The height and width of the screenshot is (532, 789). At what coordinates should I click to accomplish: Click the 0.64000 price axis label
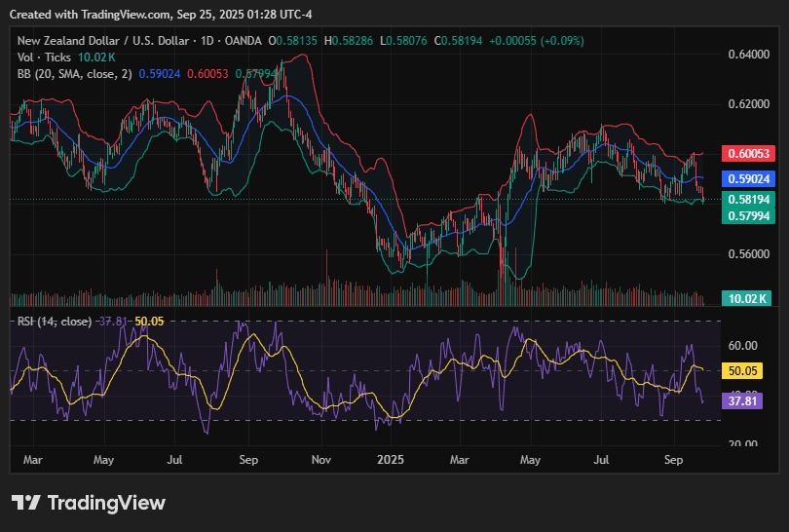click(x=749, y=55)
